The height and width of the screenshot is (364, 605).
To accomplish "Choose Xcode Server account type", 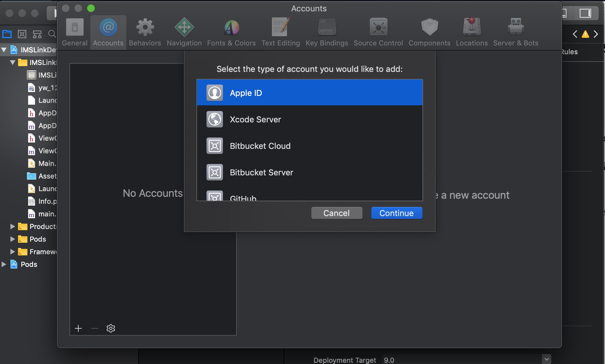I will coord(309,119).
